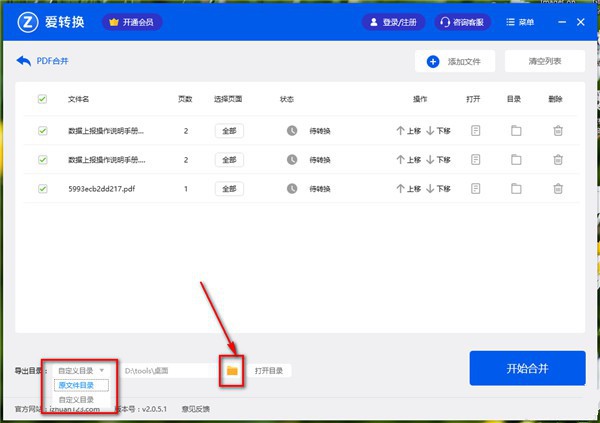Screen dimensions: 600x423
Task: Move 5993ecb2dd217.pdf up with 上移
Action: pos(408,188)
